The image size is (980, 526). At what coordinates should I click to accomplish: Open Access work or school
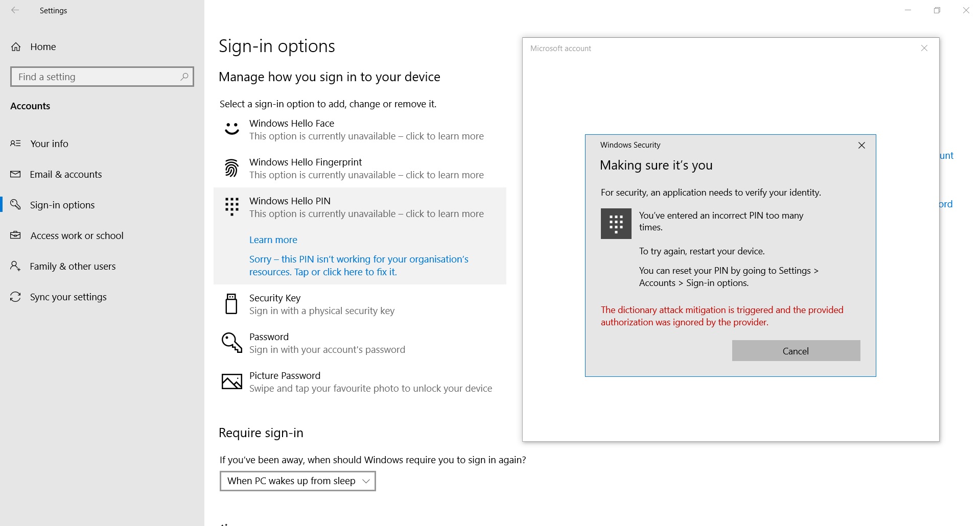[102, 235]
